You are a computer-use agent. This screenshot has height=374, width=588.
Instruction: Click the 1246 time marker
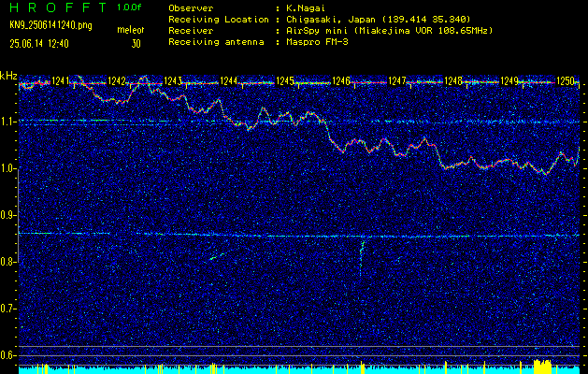click(x=341, y=80)
